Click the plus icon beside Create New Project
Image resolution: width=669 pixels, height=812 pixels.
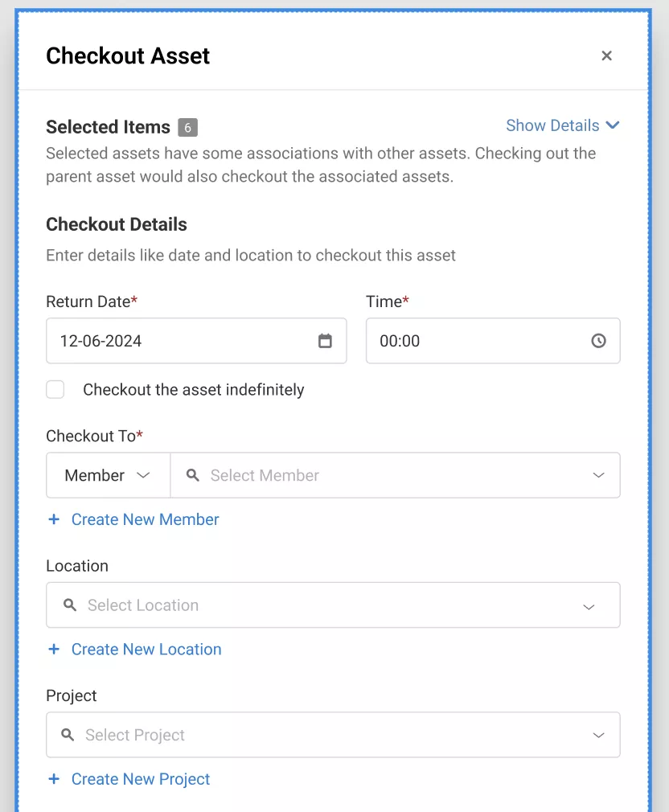click(54, 779)
